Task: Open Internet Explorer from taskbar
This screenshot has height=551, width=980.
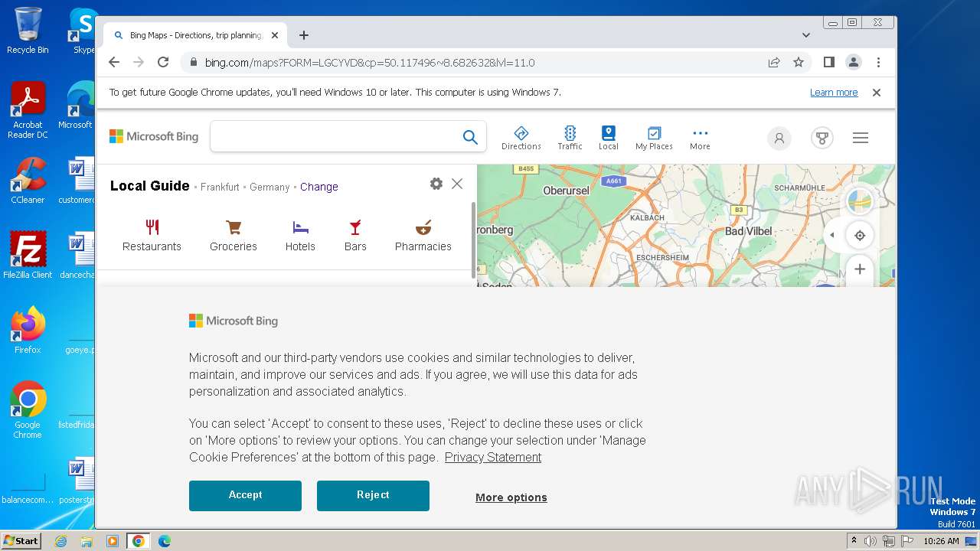Action: pyautogui.click(x=61, y=540)
